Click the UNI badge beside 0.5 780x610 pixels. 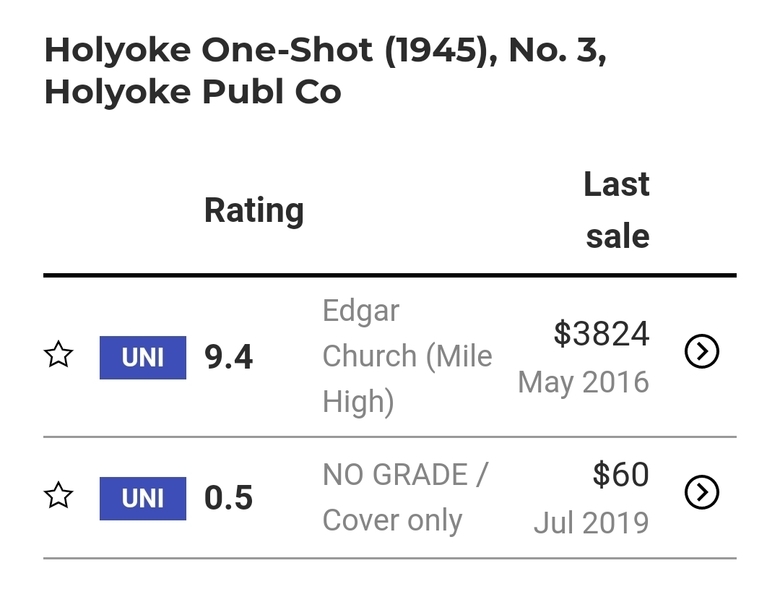[x=143, y=498]
